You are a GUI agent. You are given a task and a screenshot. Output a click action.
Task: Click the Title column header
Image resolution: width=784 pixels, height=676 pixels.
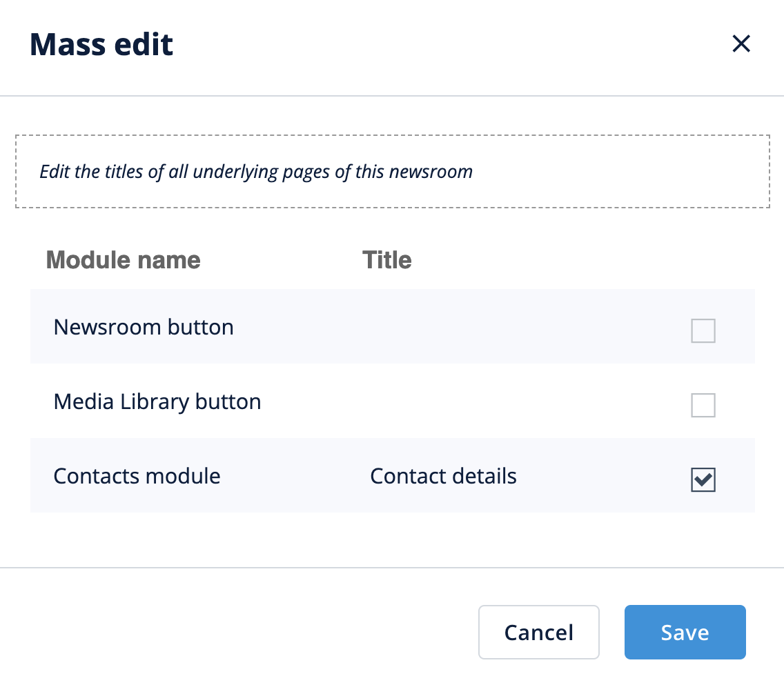pos(386,260)
